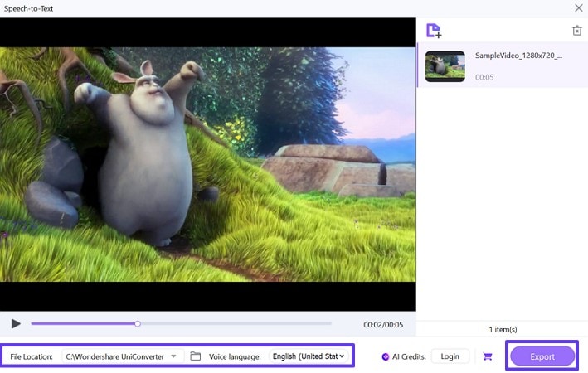This screenshot has width=588, height=373.
Task: Click the Login button
Action: point(450,356)
